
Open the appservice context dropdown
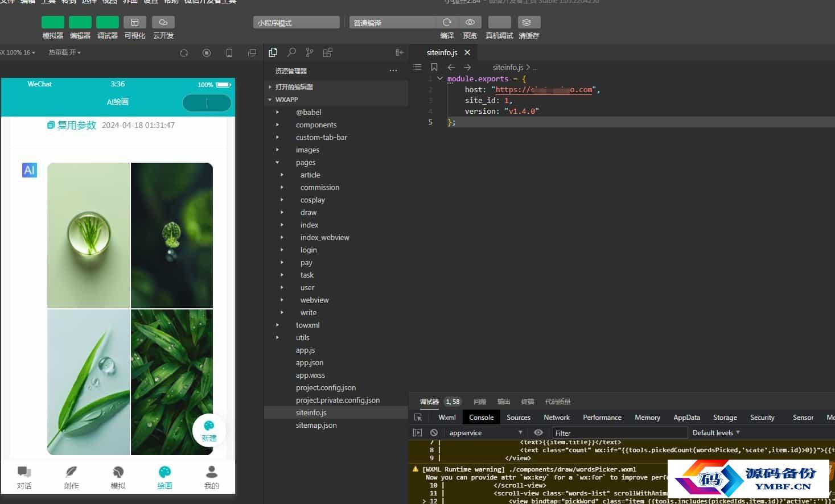click(486, 433)
